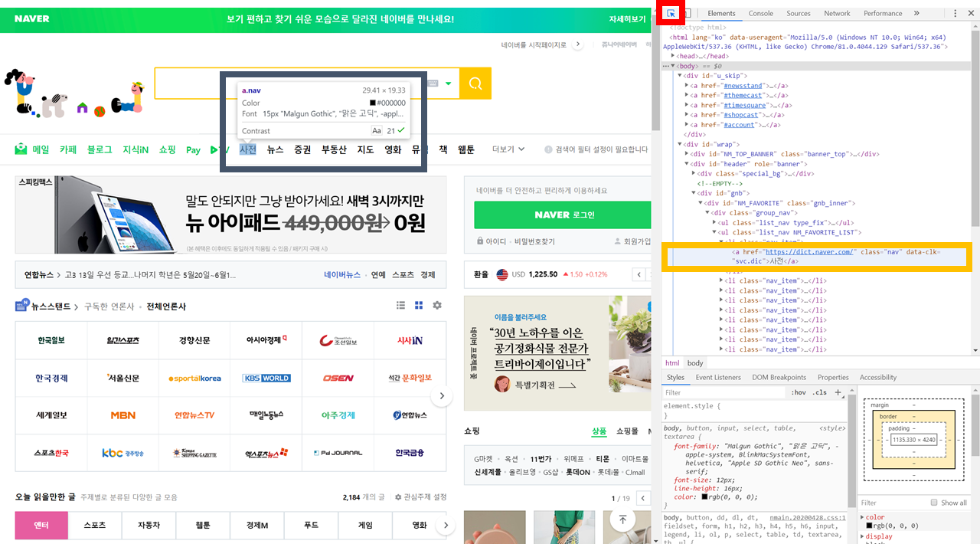980x544 pixels.
Task: Click the green NAVER 로그인 button
Action: coord(561,215)
